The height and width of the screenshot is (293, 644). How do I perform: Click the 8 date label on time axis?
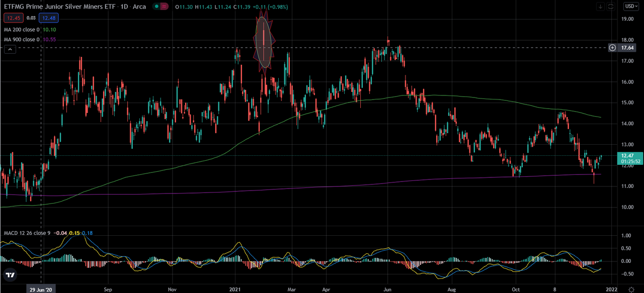[x=555, y=289]
